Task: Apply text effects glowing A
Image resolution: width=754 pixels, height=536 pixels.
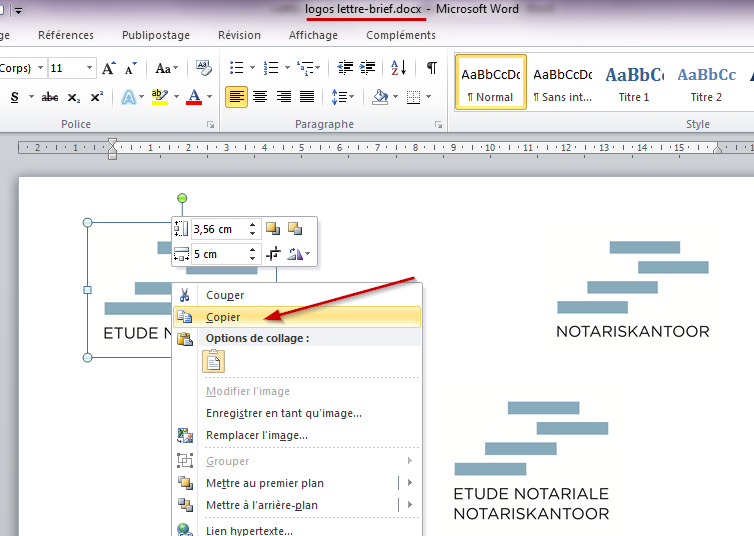Action: (128, 97)
